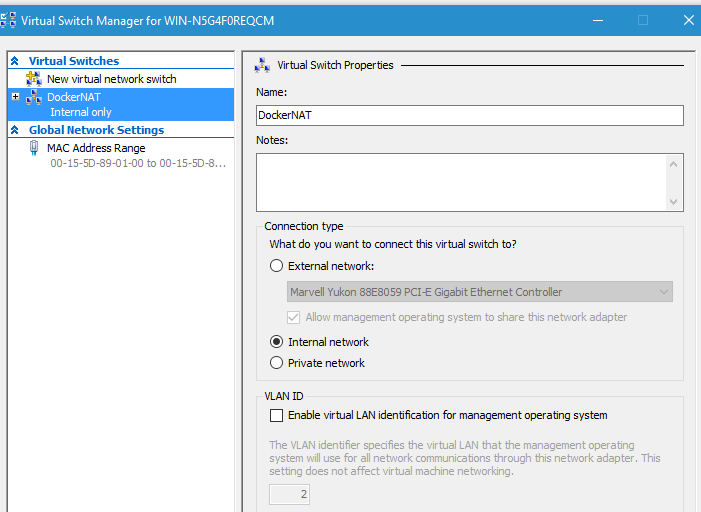Expand the DockerNAT tree node

pyautogui.click(x=15, y=97)
